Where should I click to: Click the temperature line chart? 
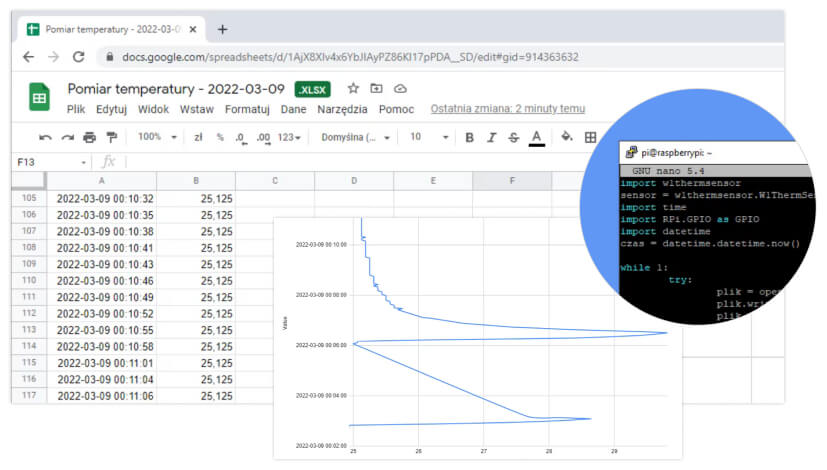tap(477, 338)
